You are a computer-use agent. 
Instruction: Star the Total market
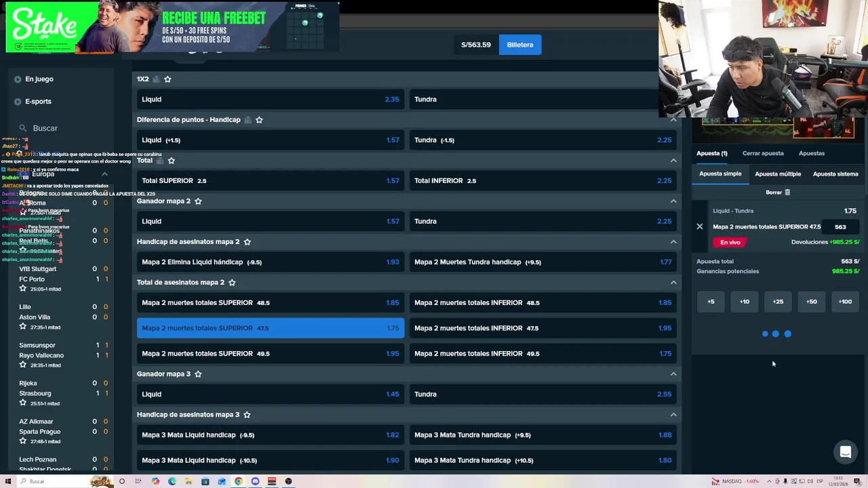[x=171, y=161]
